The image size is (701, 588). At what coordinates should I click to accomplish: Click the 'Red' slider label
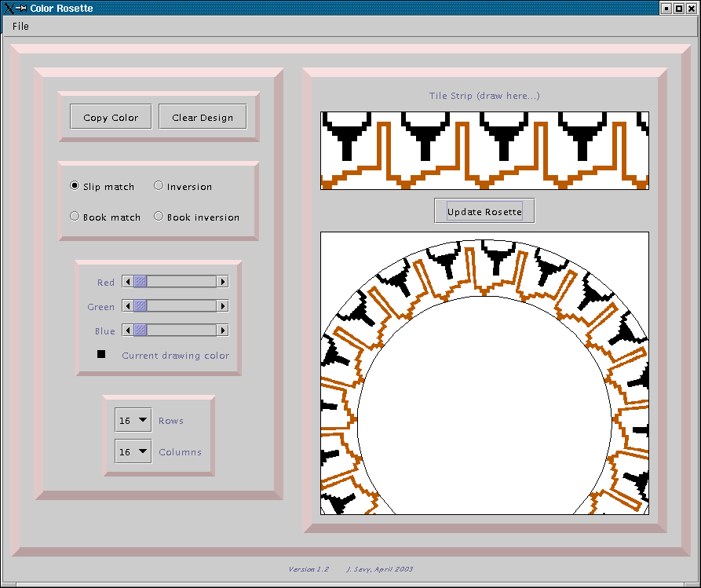[x=106, y=283]
